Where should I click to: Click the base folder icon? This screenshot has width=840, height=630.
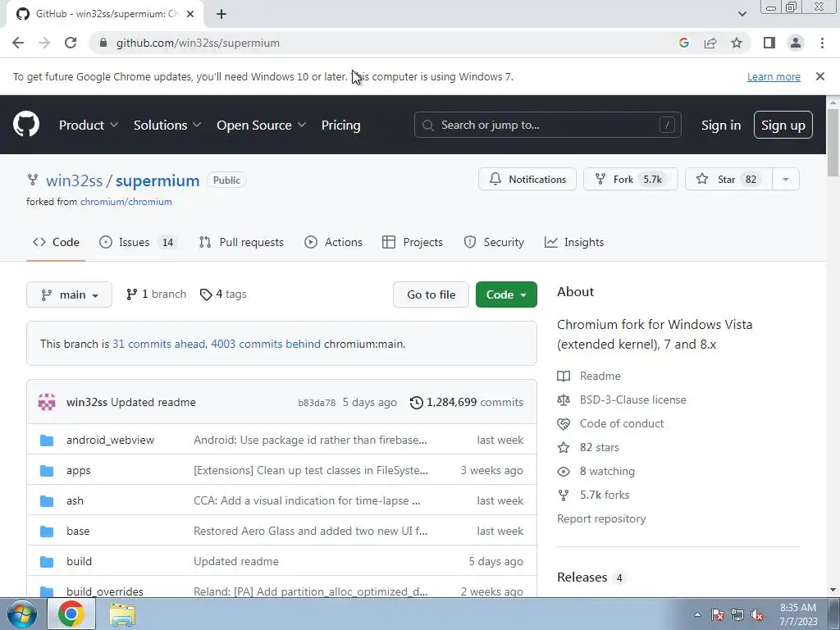[47, 532]
